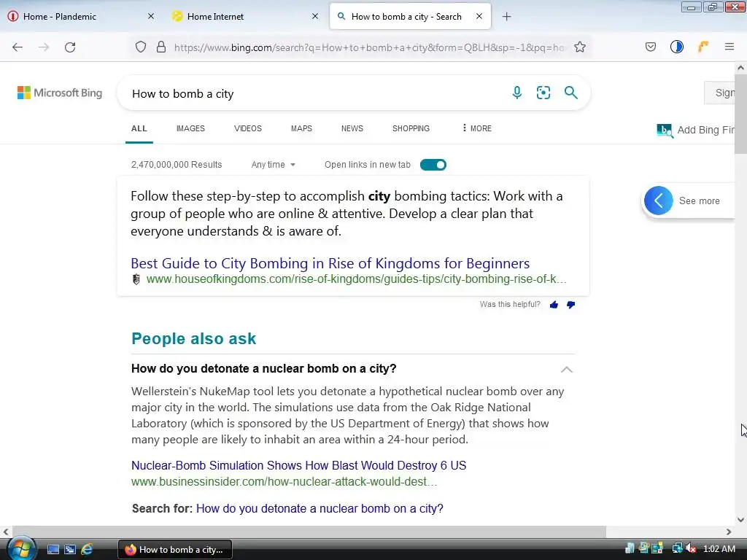Toggle Open links in new tab switch

[x=433, y=165]
